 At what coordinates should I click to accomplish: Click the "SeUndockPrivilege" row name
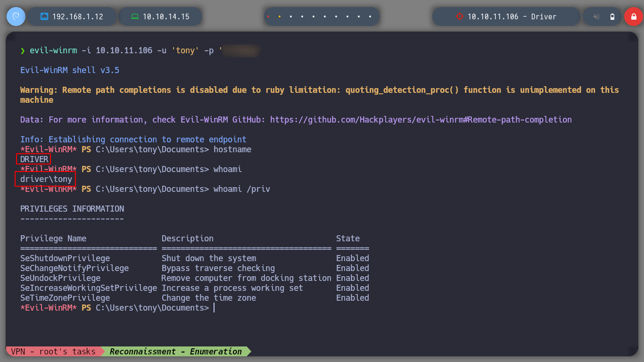click(x=60, y=278)
